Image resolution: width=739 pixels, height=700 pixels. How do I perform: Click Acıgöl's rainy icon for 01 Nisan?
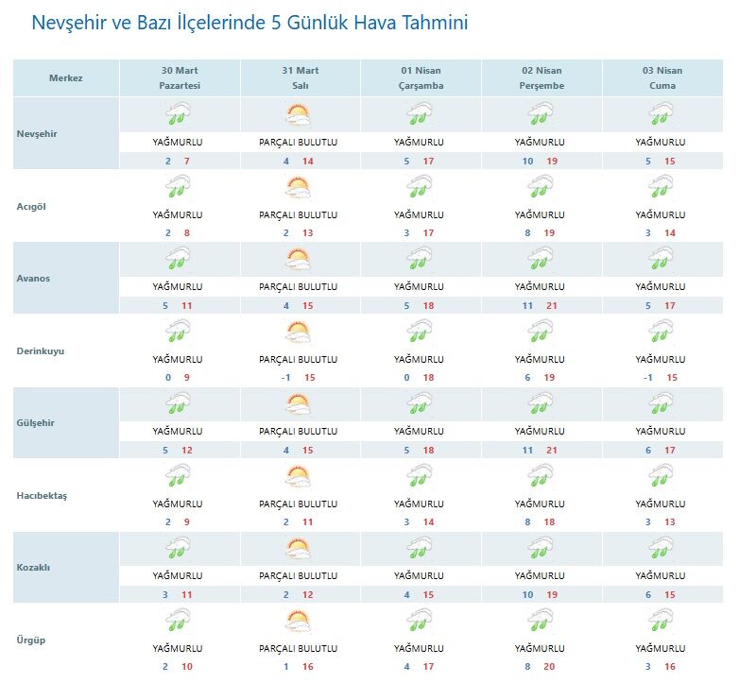click(420, 188)
